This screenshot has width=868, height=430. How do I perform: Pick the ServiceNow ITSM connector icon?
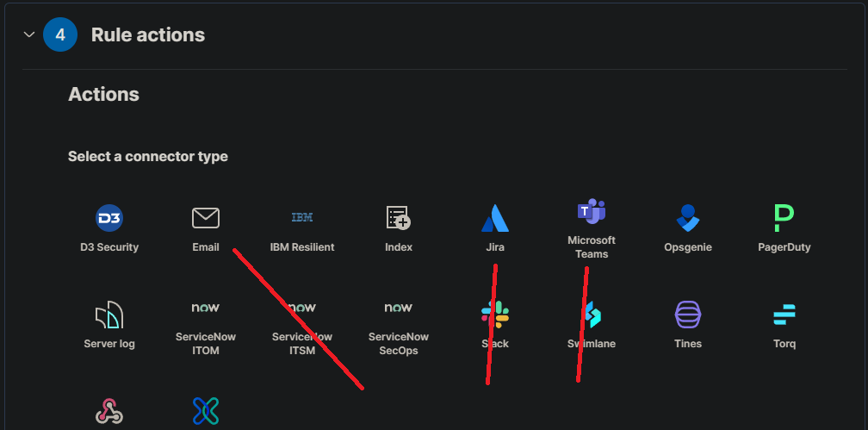coord(302,308)
